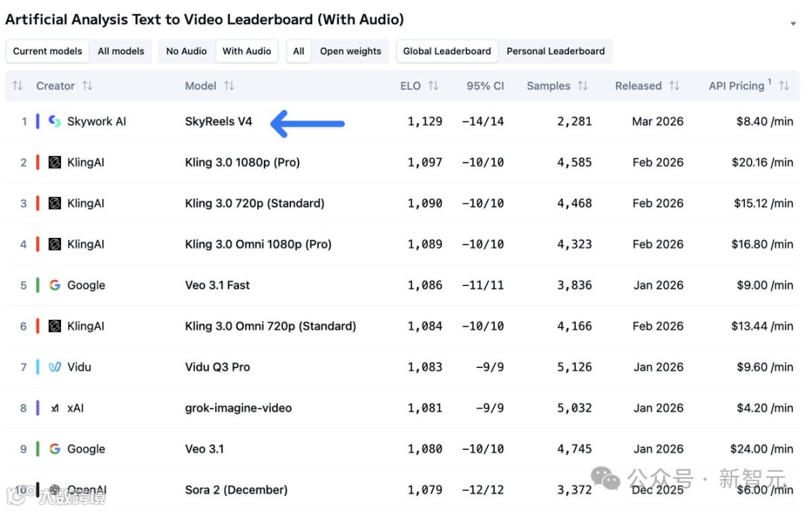Click the confidence interval -11/11
The height and width of the screenshot is (511, 812).
[x=483, y=285]
